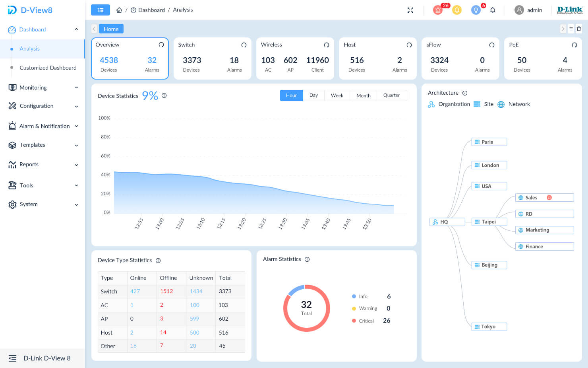Screen dimensions: 588x368
Task: Select the Taipei node in the architecture tree
Action: (489, 222)
